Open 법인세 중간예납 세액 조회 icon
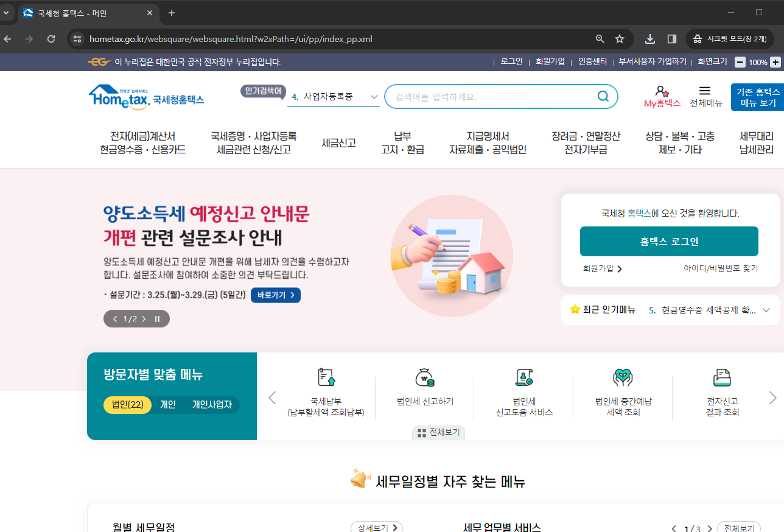Screen dimensions: 784x532 (x=623, y=390)
